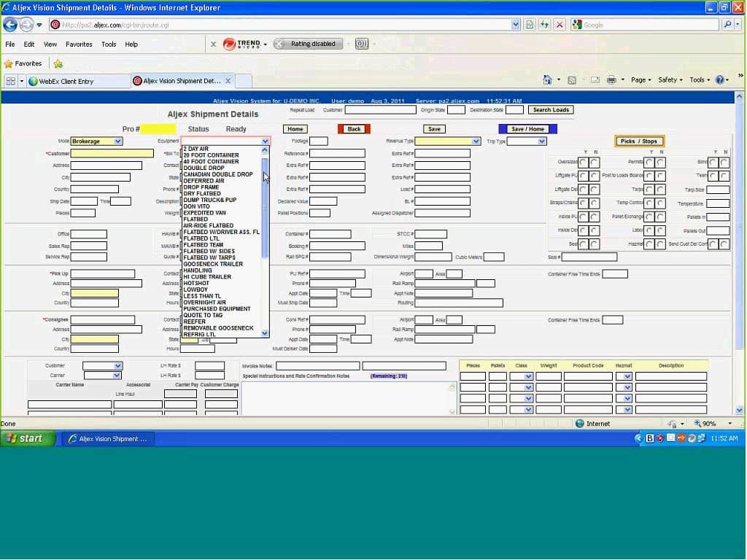Select Team Y radio button
Image resolution: width=747 pixels, height=560 pixels.
[x=713, y=176]
